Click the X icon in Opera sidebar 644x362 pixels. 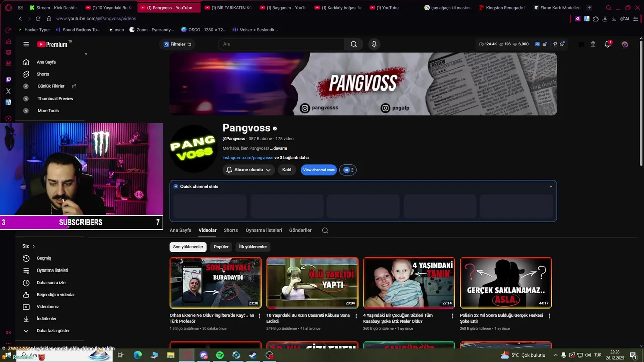(8, 91)
